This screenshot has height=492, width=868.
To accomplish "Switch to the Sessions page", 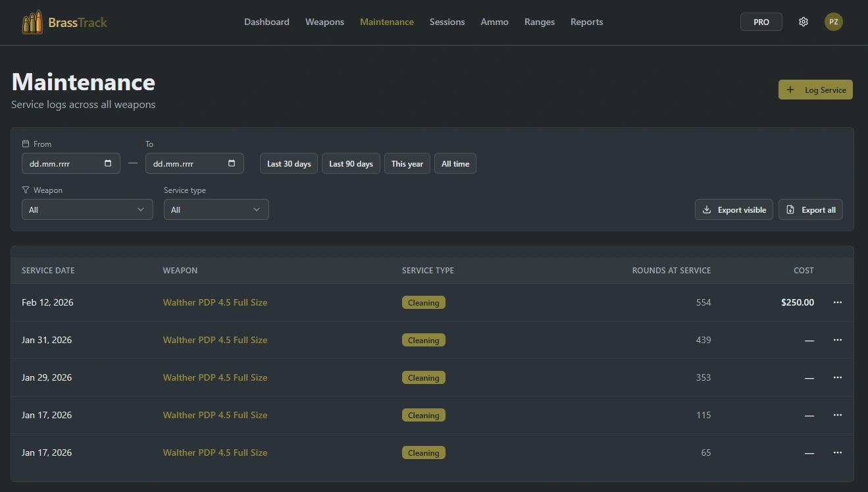I will click(447, 22).
